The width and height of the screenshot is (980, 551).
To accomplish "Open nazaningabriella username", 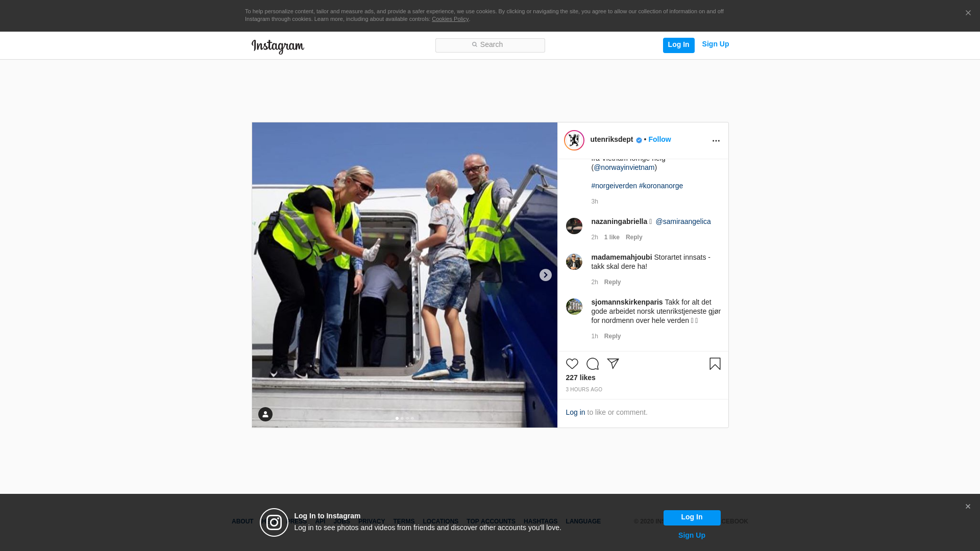I will coord(619,221).
